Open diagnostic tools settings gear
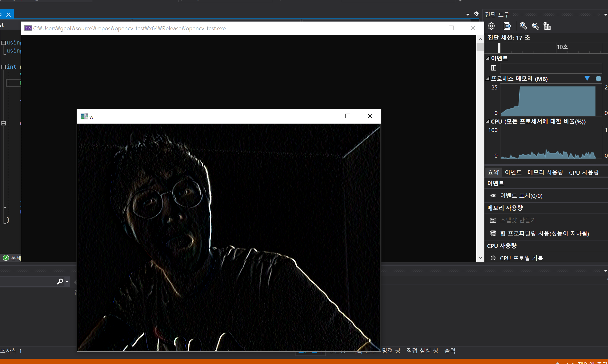 click(x=491, y=26)
